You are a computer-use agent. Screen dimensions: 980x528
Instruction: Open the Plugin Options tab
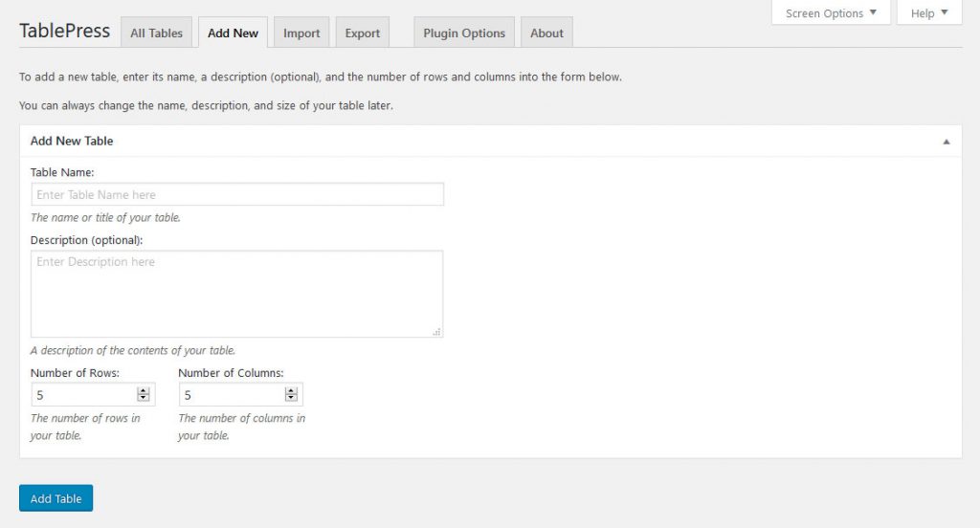coord(464,33)
